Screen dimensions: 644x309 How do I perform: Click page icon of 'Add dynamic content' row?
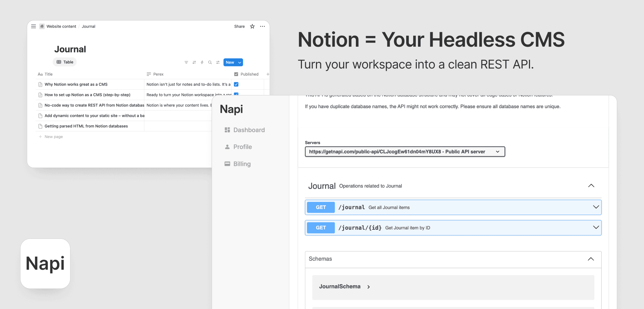click(x=40, y=116)
